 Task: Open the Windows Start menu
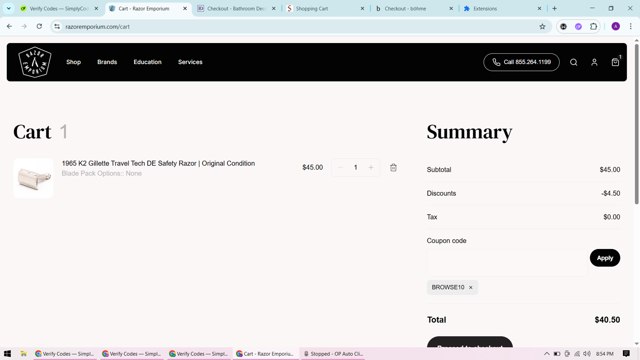7,353
